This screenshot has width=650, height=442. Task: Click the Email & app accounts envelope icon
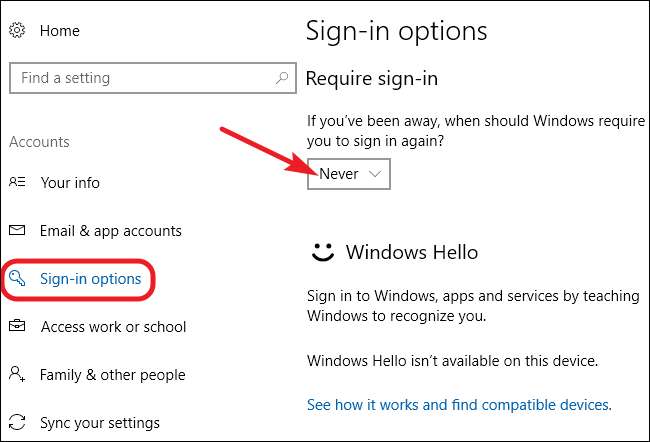point(17,230)
